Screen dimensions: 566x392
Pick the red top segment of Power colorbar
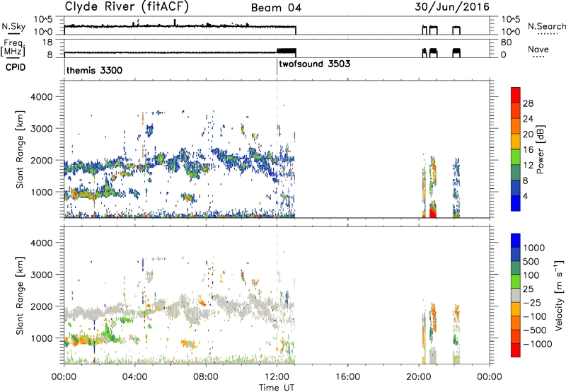pos(516,96)
